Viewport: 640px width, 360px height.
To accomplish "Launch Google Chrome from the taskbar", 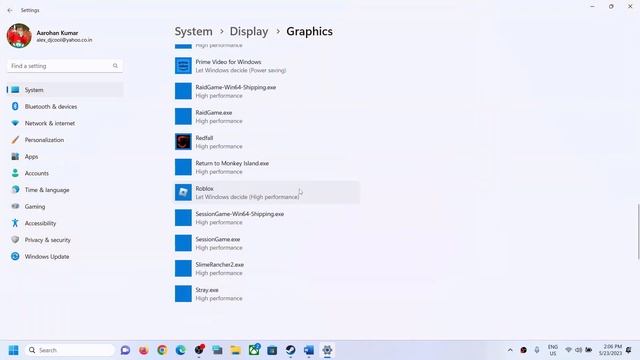I will coord(162,350).
